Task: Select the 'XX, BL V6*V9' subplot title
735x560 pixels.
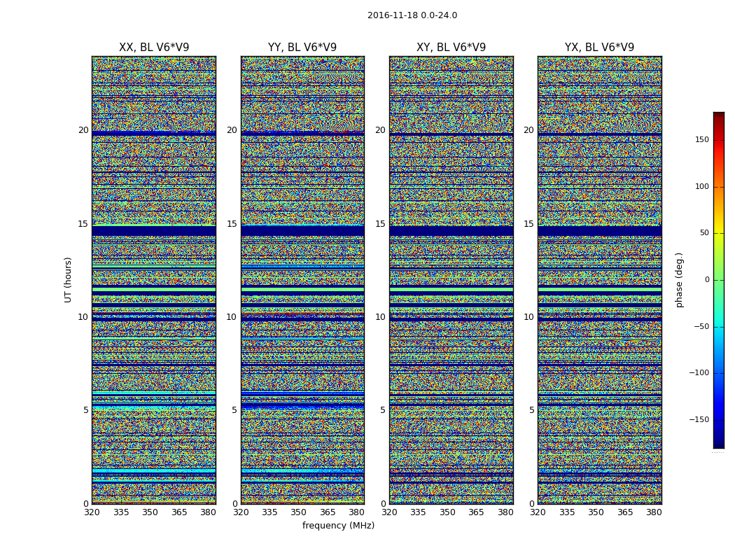Action: click(x=154, y=48)
